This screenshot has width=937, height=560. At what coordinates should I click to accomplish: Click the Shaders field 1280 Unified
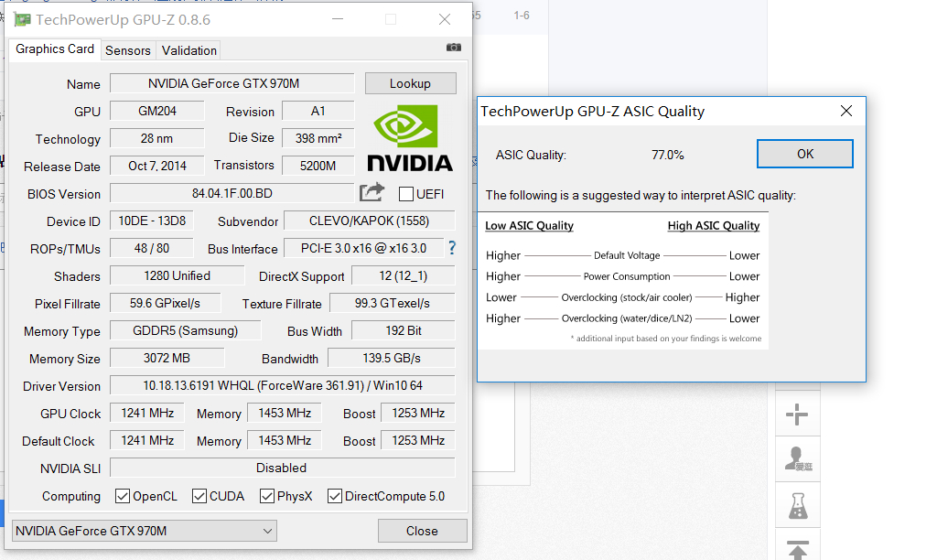pos(177,275)
